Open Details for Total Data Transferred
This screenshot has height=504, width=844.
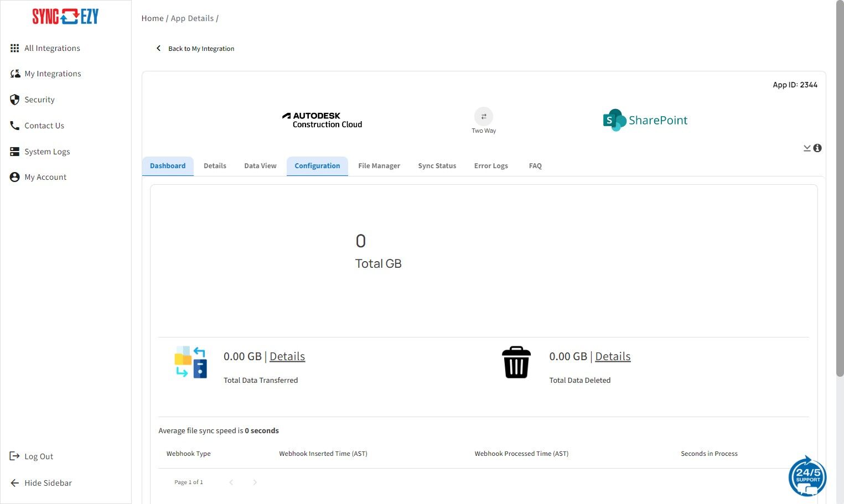click(x=287, y=356)
